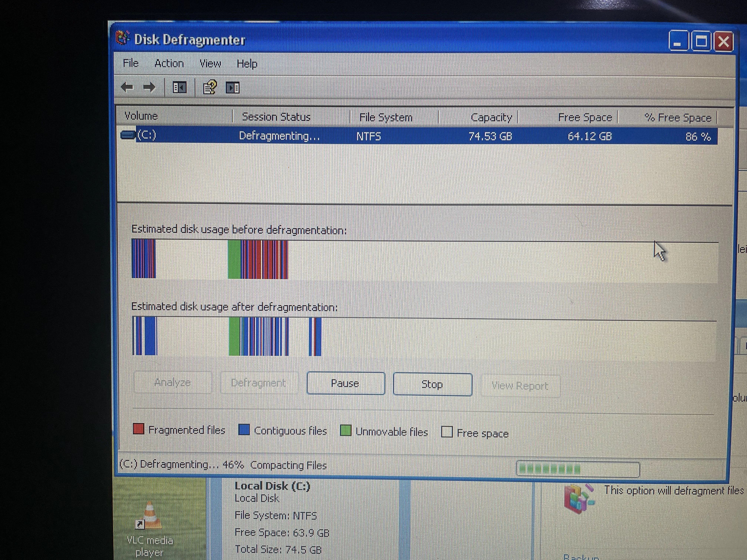Select the C: drive volume icon

click(x=128, y=135)
